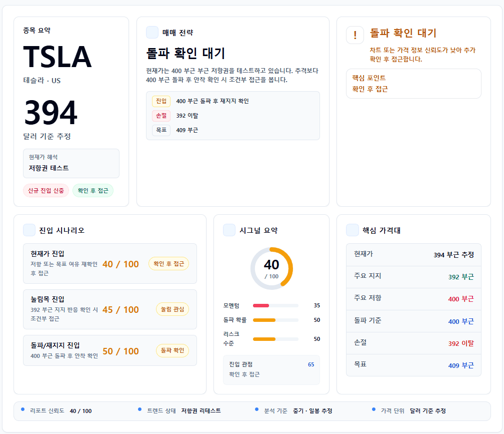Screen dimensions: 504x434
Task: Click the icon beside 매매 전략 heading
Action: click(x=152, y=33)
